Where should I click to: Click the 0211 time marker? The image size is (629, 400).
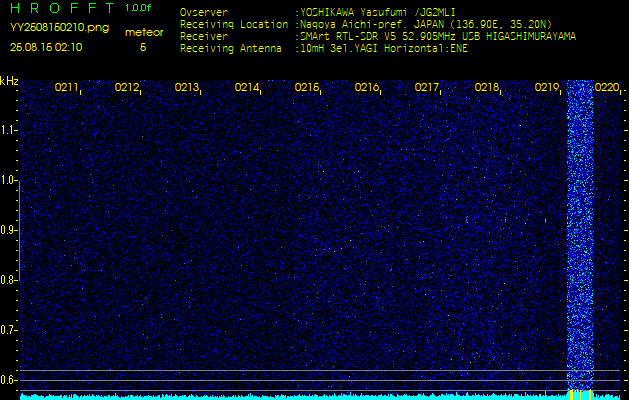pos(67,87)
